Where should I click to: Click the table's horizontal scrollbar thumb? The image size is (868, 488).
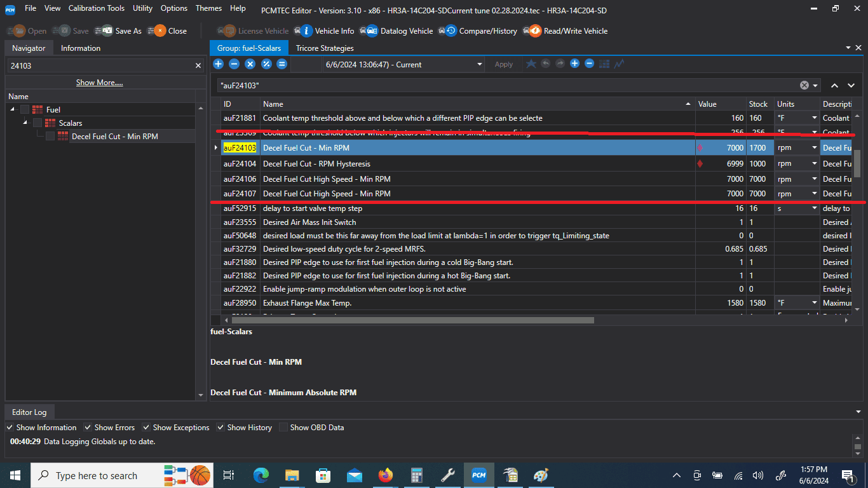[x=412, y=320]
